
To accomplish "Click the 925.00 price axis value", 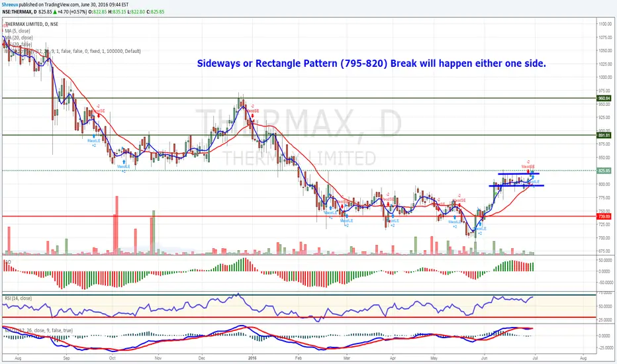I will point(605,117).
